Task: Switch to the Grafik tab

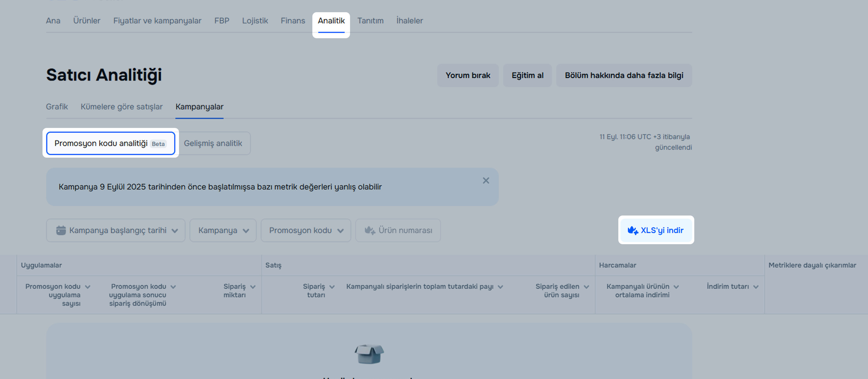Action: coord(57,107)
